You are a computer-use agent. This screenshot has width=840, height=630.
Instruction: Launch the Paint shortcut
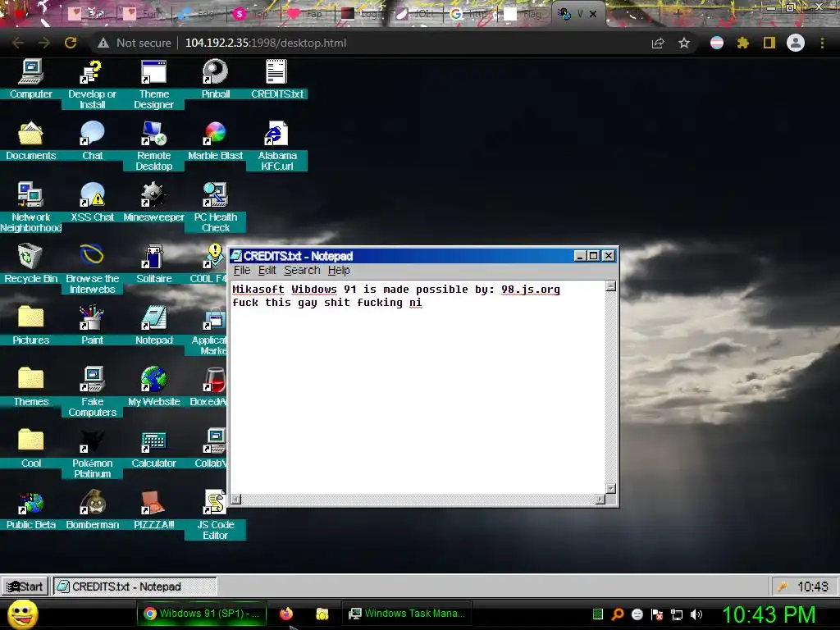(x=92, y=325)
